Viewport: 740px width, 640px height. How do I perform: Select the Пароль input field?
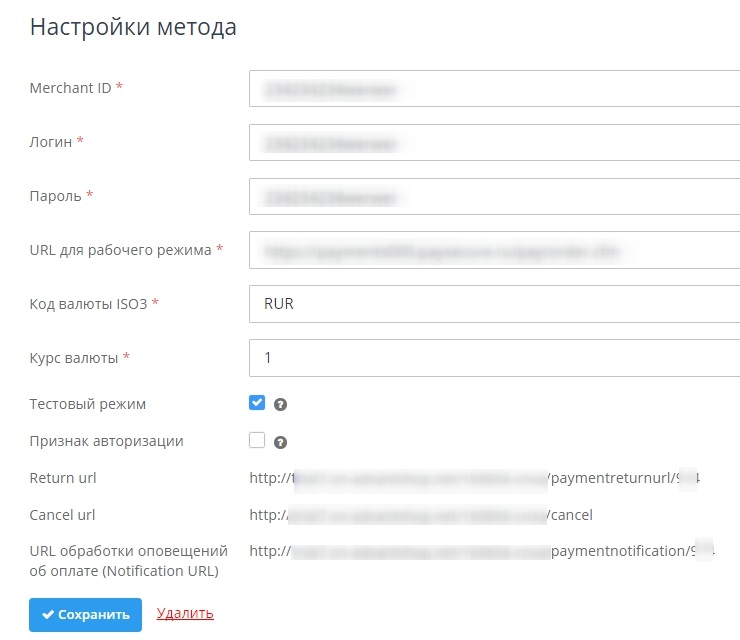[494, 196]
